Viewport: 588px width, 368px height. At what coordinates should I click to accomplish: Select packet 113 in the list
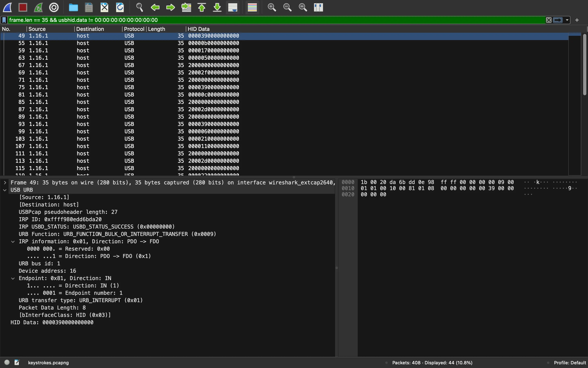click(x=284, y=161)
